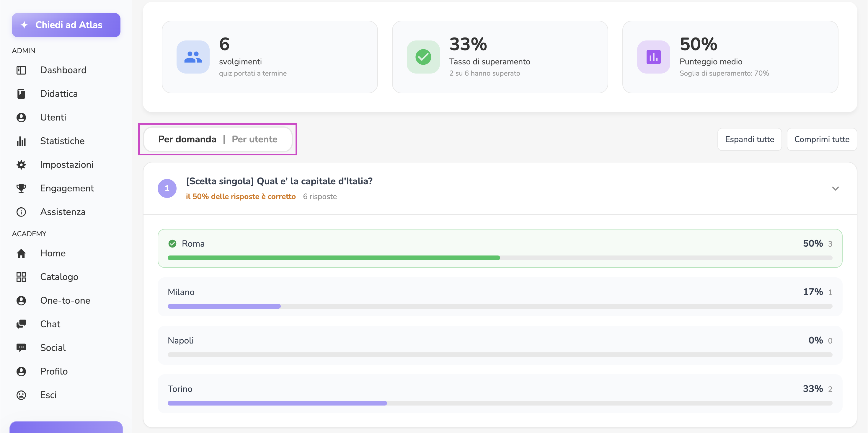Click the Esci sad face icon
The height and width of the screenshot is (433, 868).
[x=21, y=395]
